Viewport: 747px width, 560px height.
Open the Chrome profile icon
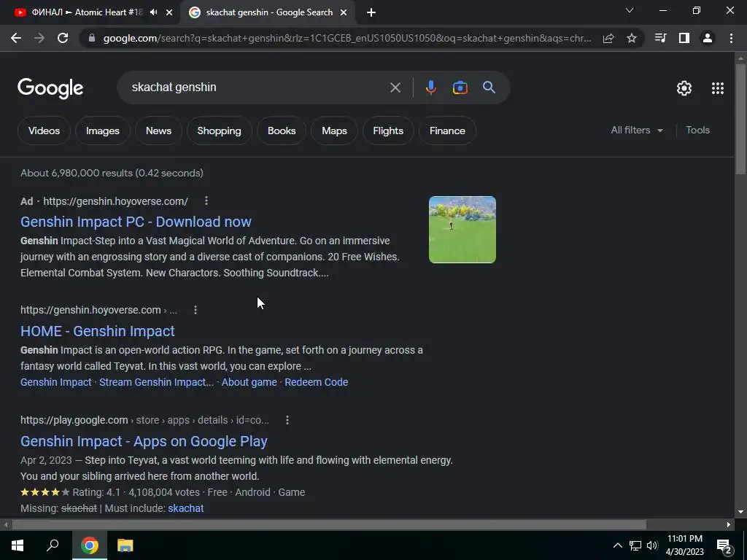708,38
